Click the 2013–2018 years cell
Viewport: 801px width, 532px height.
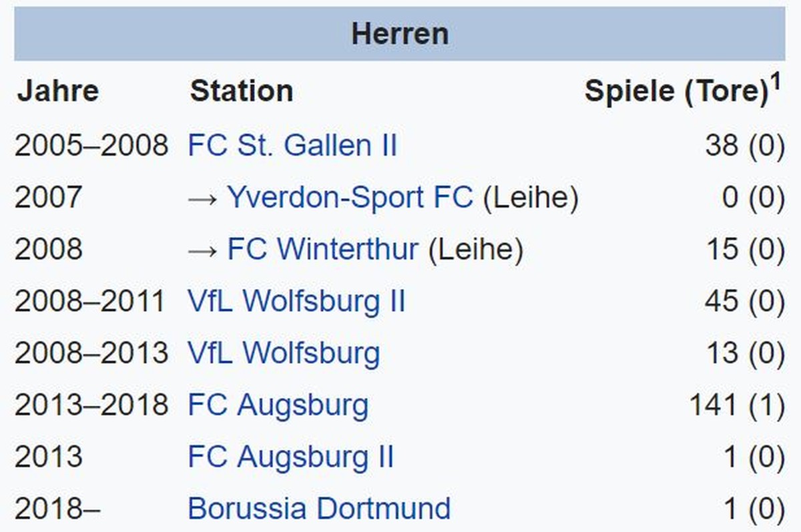coord(91,405)
